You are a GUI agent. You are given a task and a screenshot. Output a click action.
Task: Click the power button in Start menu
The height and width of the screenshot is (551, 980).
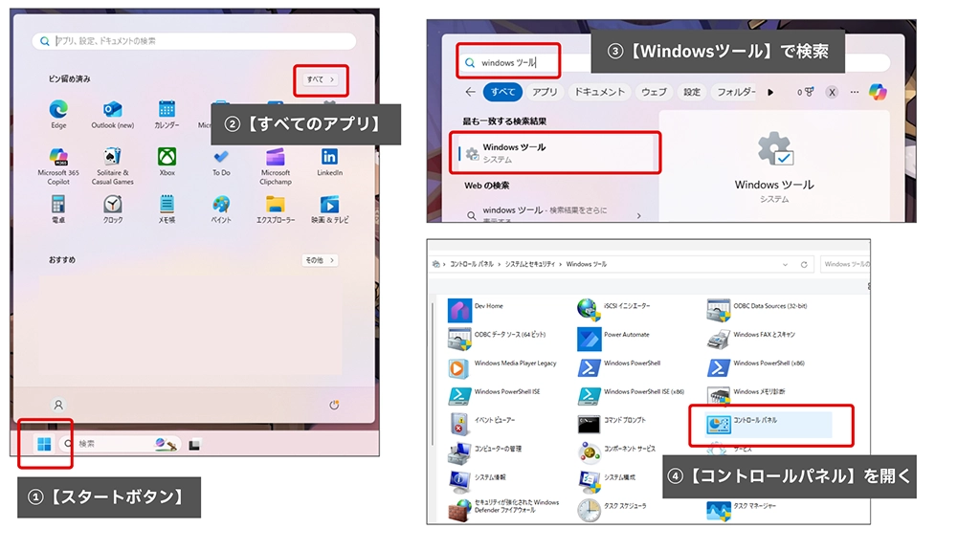(x=334, y=405)
